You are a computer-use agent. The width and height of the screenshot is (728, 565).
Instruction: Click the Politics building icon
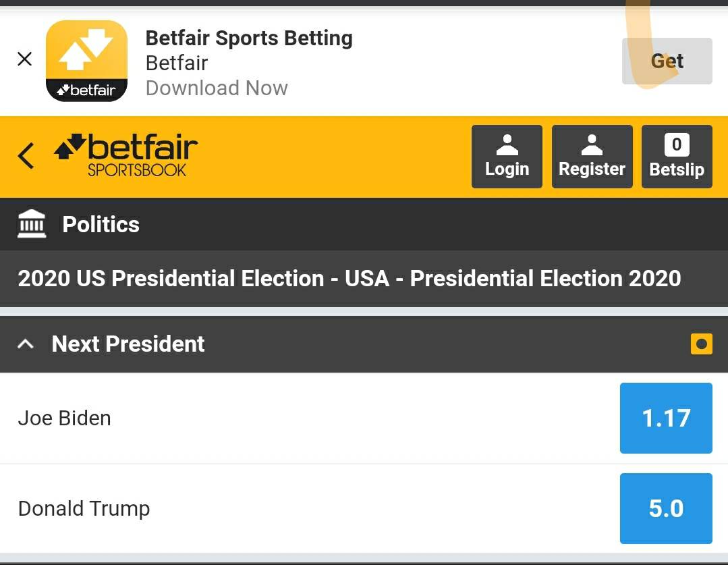click(x=32, y=224)
